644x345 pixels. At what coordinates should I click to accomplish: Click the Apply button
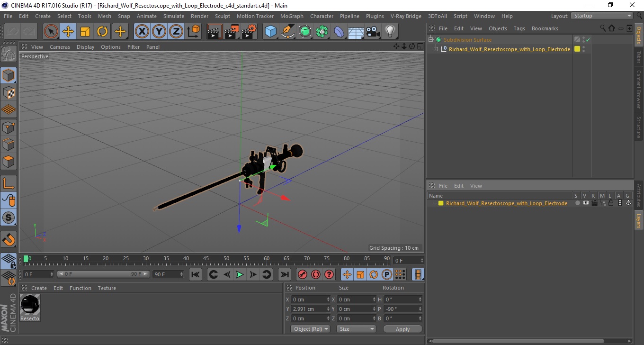pos(402,329)
